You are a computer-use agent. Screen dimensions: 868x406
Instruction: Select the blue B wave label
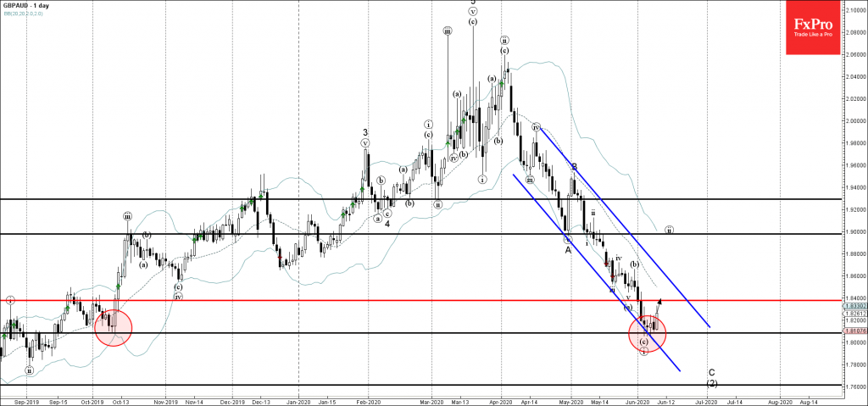click(574, 167)
